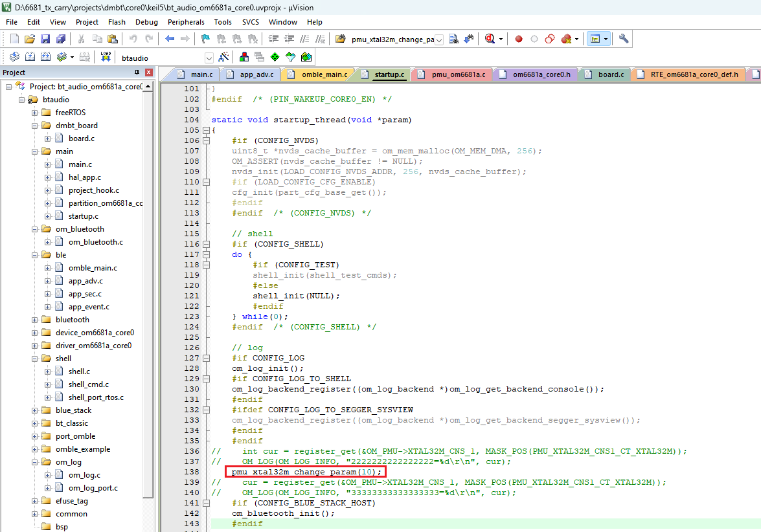The height and width of the screenshot is (532, 761).
Task: Rebuild all target files using toolbar icon
Action: coord(45,57)
